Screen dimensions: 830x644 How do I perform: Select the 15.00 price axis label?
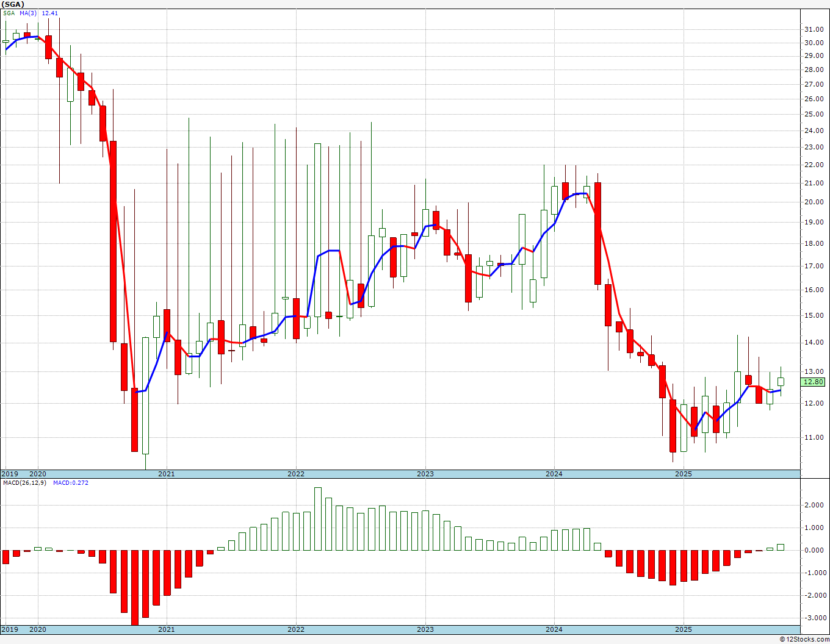[814, 315]
